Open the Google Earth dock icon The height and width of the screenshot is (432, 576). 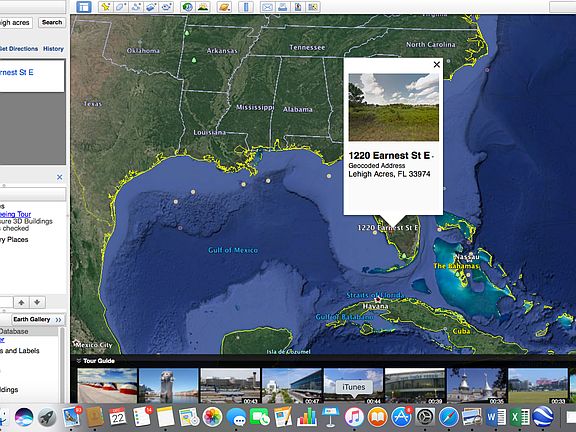click(x=543, y=417)
